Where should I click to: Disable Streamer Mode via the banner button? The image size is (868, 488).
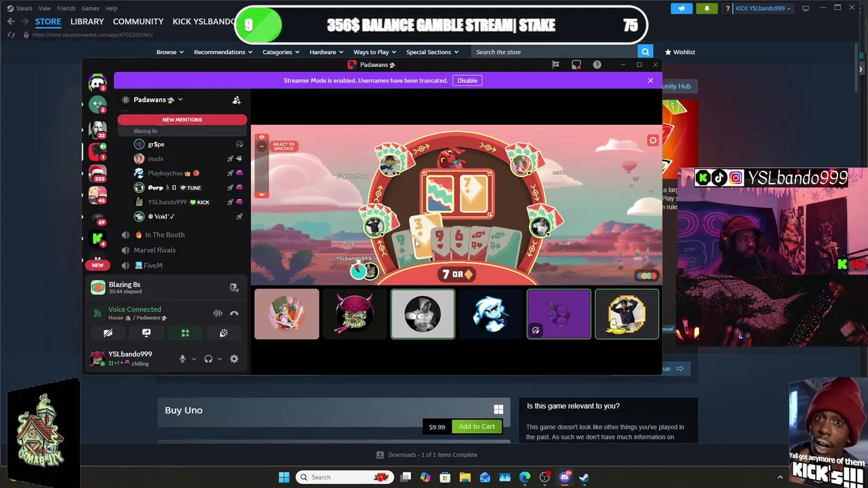(x=467, y=81)
